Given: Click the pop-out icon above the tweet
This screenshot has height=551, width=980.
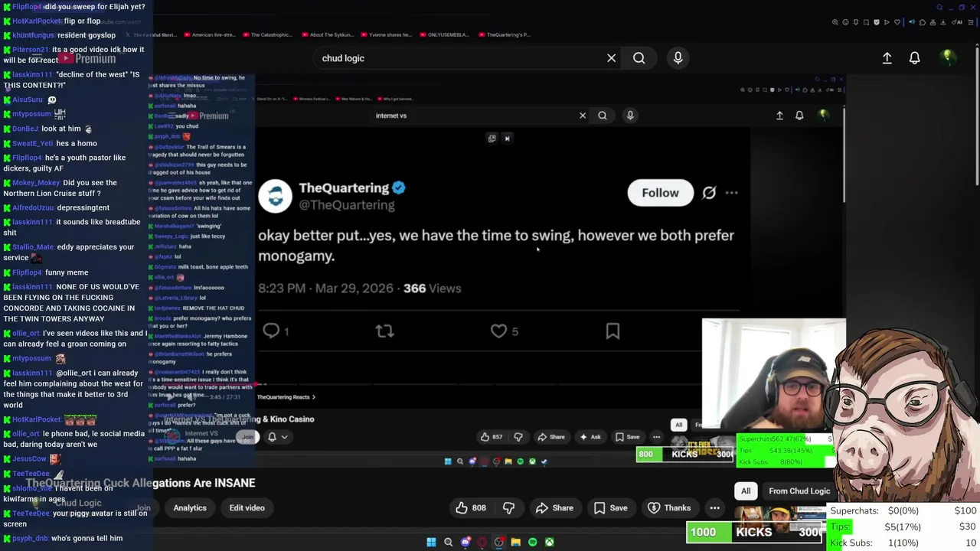Looking at the screenshot, I should click(x=492, y=139).
